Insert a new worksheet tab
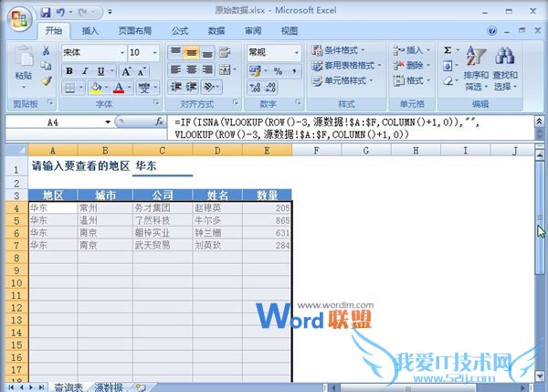 tap(141, 387)
